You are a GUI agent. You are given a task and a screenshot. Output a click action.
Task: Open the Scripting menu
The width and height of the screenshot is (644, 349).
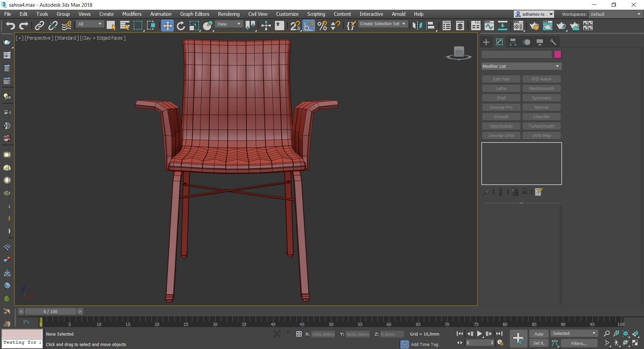coord(316,14)
